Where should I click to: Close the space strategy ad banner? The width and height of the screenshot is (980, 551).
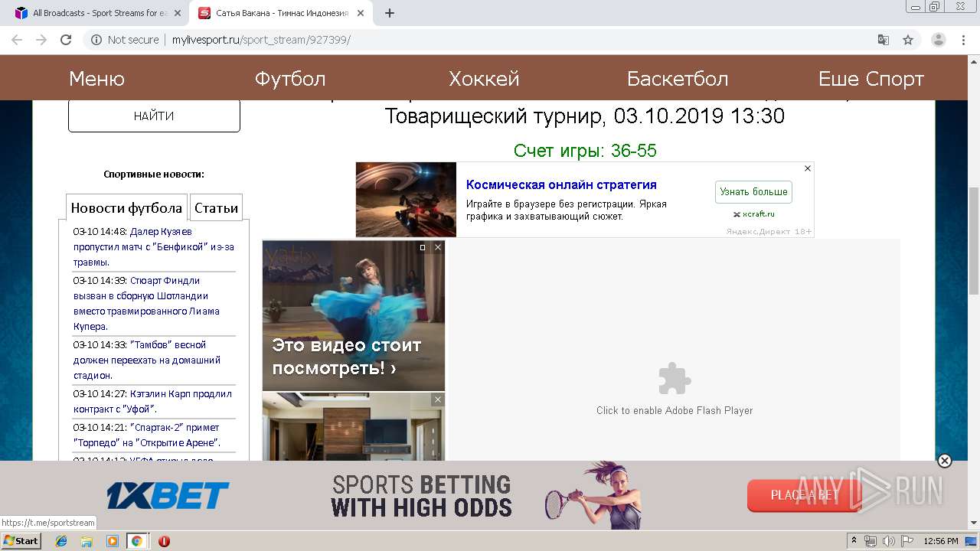(807, 168)
